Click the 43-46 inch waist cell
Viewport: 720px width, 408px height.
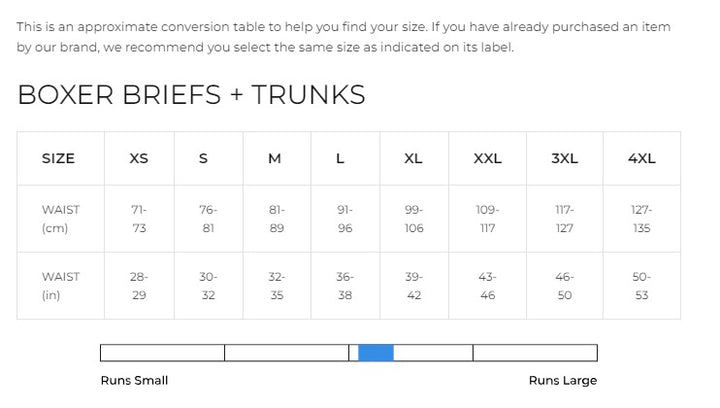pyautogui.click(x=487, y=285)
